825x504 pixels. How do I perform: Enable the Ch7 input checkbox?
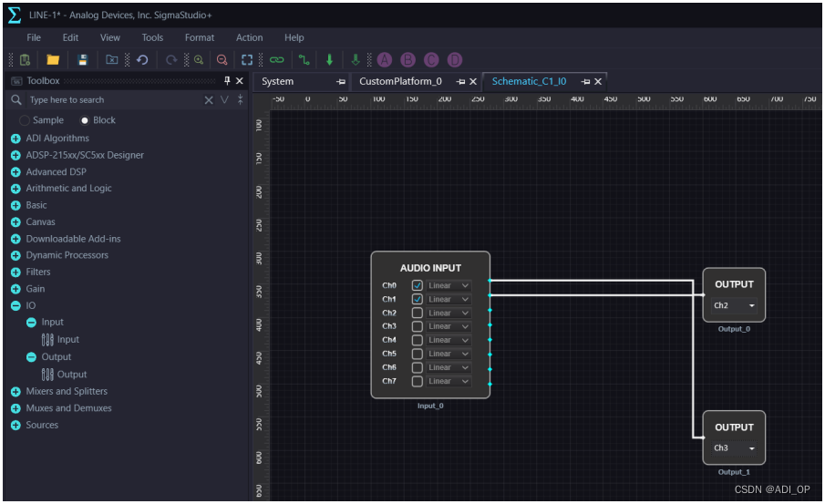[418, 381]
